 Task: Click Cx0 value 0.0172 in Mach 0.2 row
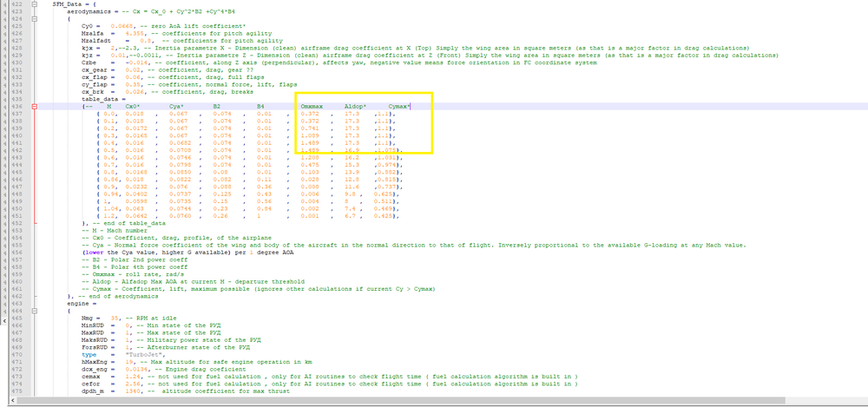[x=135, y=128]
